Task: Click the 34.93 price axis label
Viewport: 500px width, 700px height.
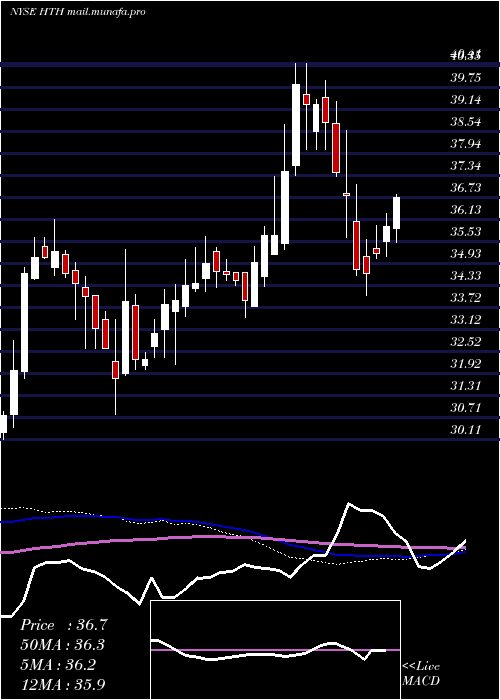Action: pos(466,254)
